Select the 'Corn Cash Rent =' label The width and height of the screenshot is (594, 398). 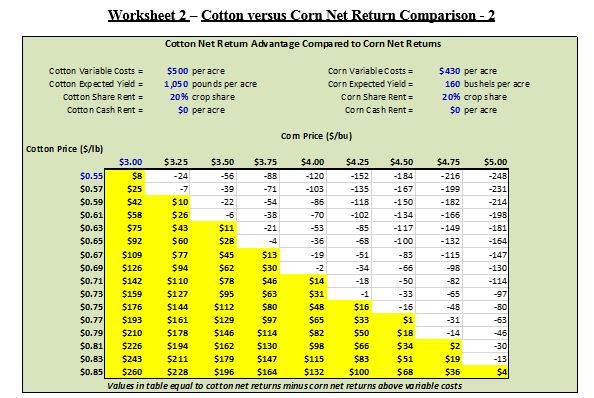click(379, 110)
